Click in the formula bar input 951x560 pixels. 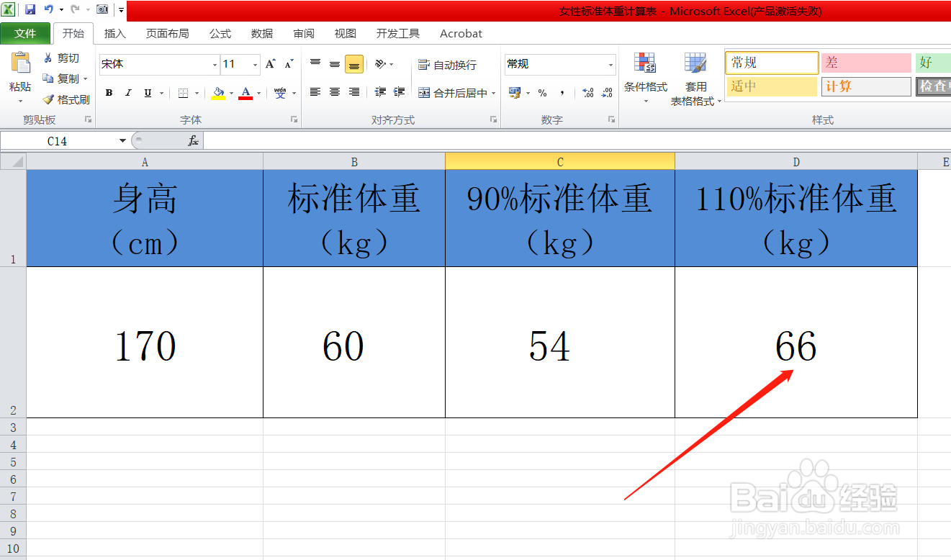click(x=576, y=141)
